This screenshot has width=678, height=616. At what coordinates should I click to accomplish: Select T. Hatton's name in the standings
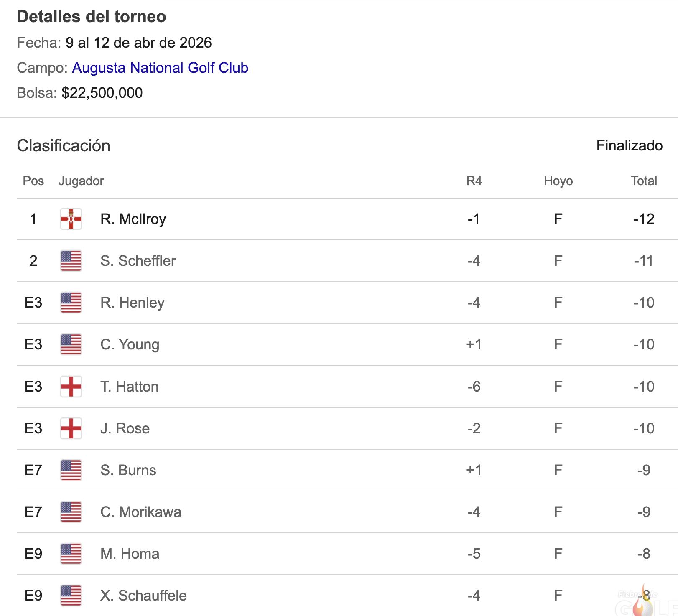pos(129,387)
